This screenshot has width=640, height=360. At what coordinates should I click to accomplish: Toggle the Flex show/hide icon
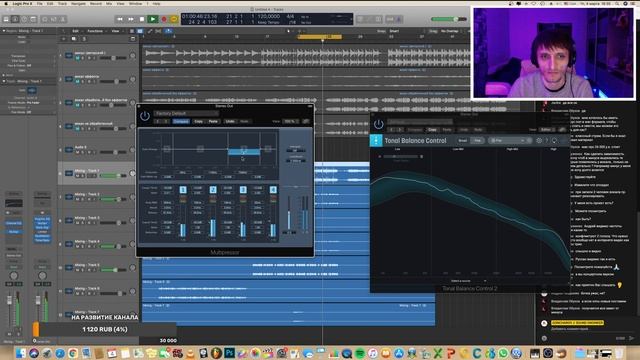click(x=158, y=31)
